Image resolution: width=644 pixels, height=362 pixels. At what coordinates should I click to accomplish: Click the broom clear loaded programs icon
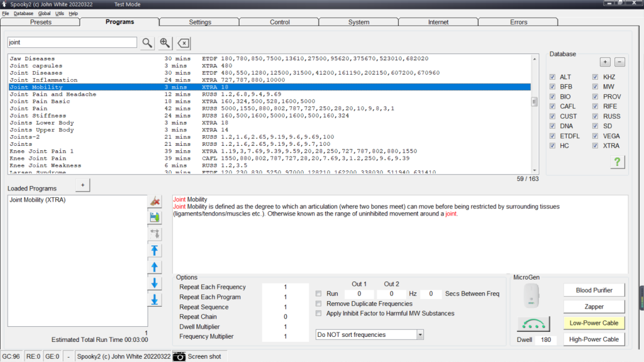155,201
